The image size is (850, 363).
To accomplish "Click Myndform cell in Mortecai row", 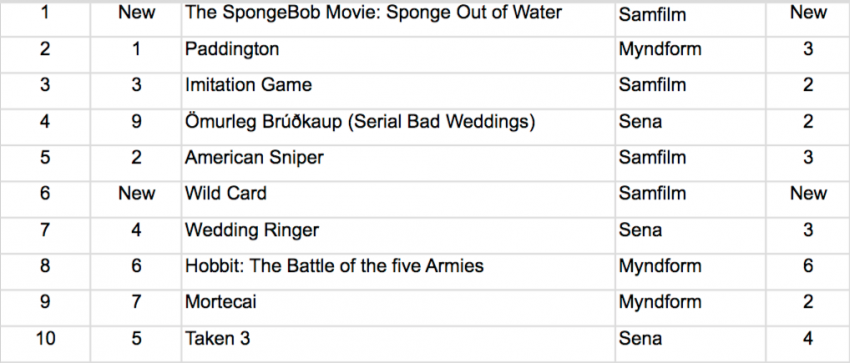I will (690, 308).
